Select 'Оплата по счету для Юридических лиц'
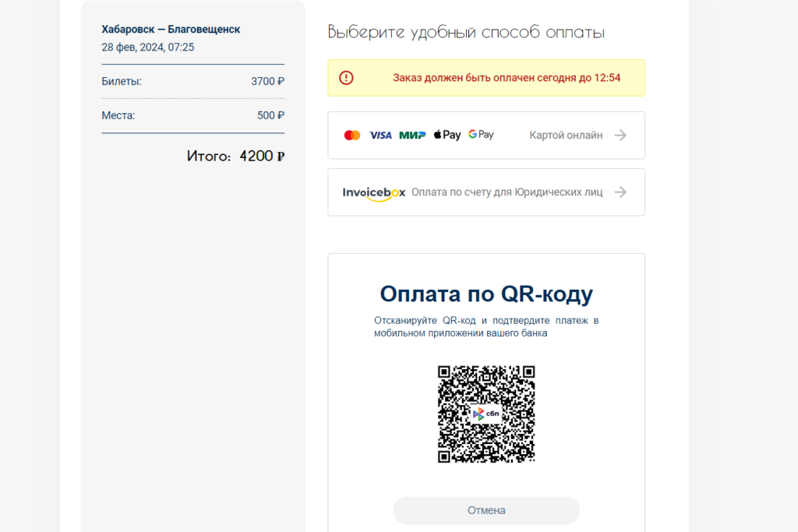This screenshot has width=798, height=532. 507,192
